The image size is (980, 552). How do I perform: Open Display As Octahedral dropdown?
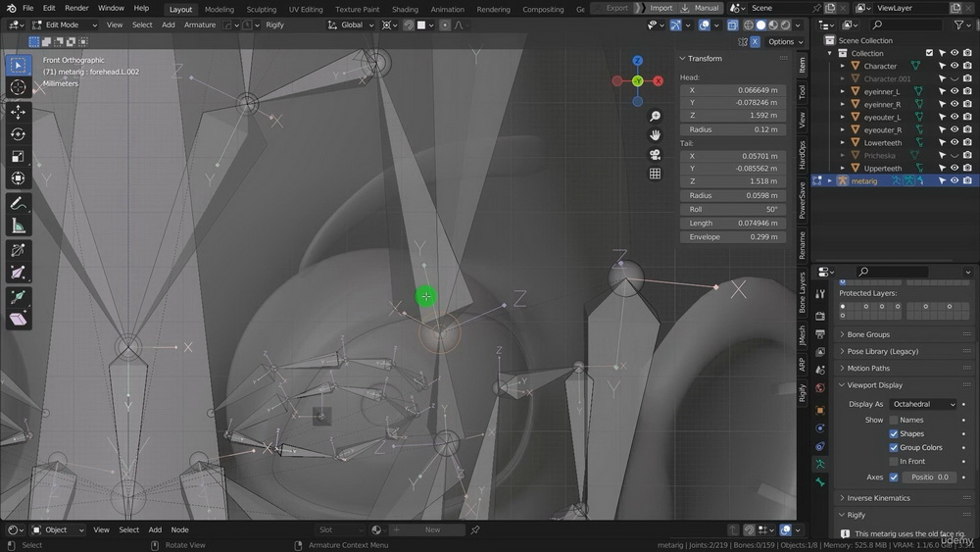click(922, 405)
